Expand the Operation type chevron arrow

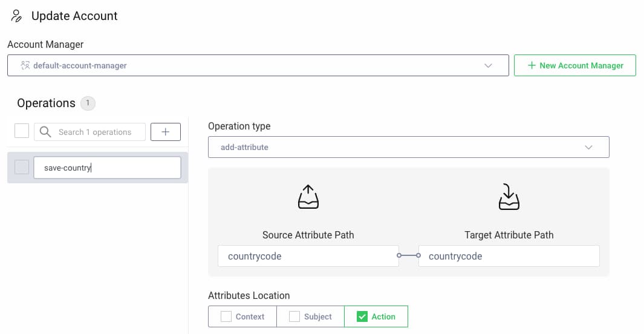588,148
